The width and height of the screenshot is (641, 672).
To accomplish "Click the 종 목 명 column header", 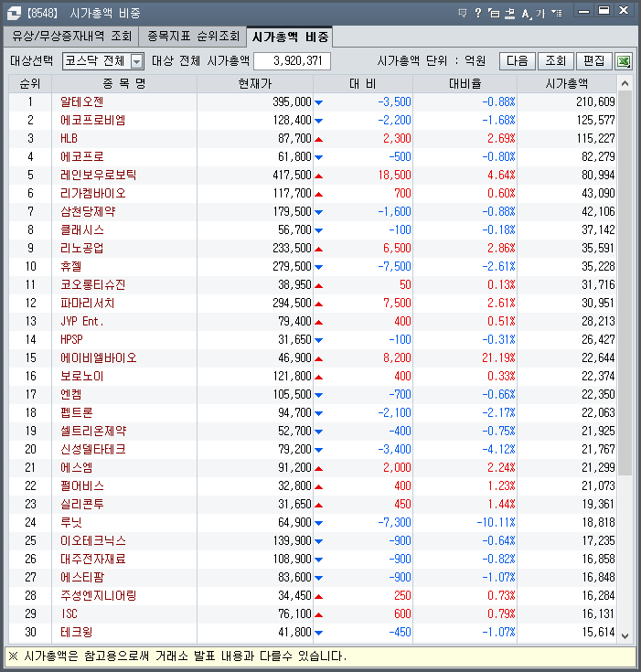I will click(124, 83).
